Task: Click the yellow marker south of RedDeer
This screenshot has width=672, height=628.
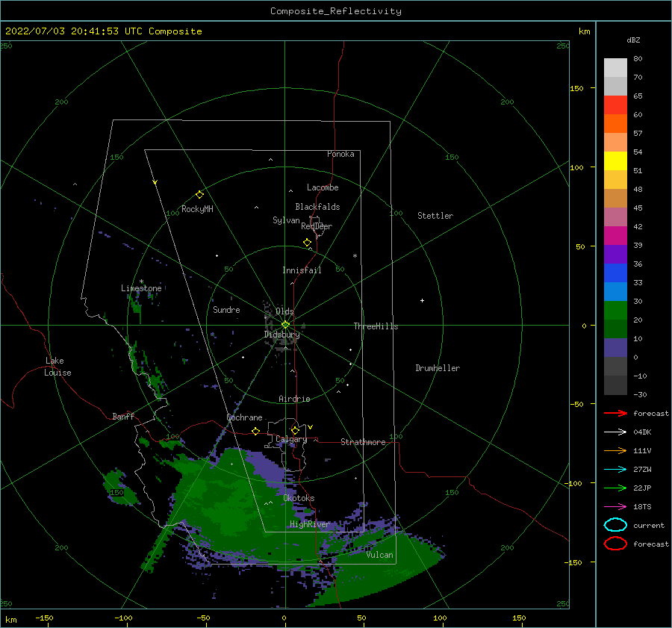Action: click(x=308, y=243)
